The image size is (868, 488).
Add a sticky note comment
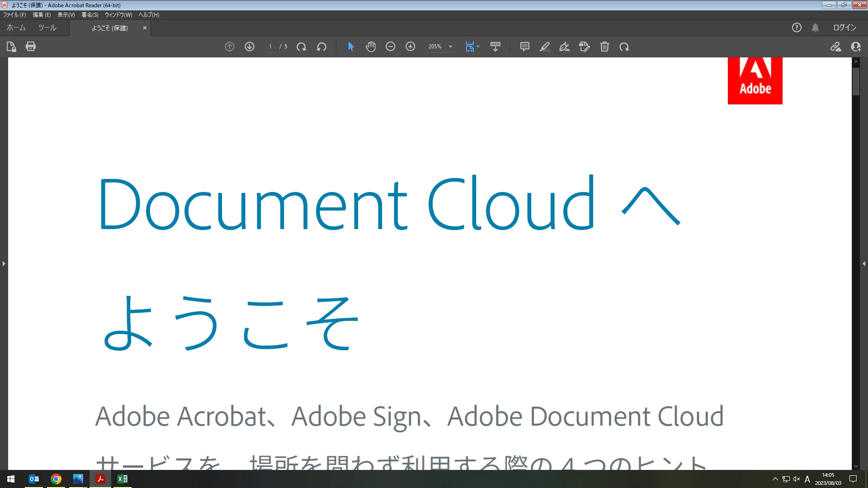524,47
